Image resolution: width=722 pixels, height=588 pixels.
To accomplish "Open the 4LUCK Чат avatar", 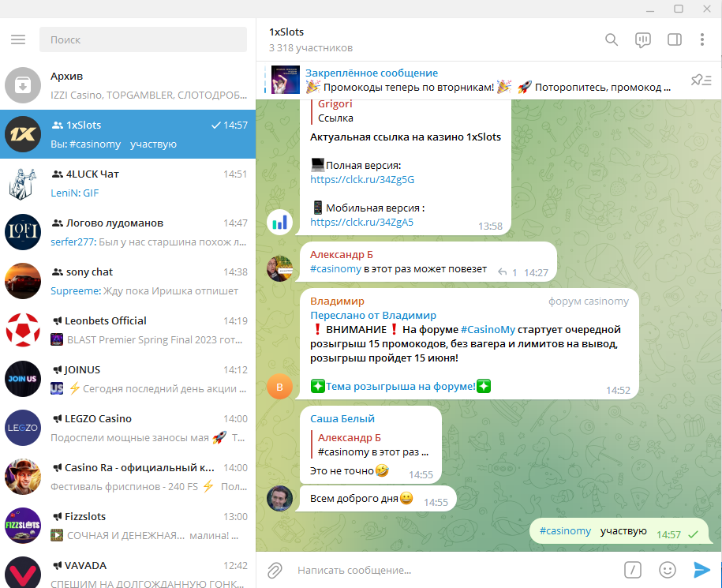I will (23, 183).
